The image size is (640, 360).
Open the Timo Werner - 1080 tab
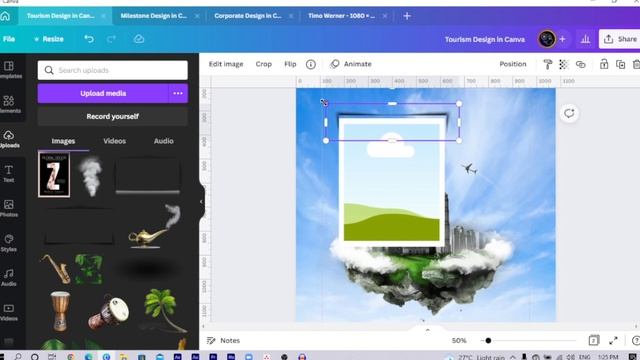pos(341,16)
